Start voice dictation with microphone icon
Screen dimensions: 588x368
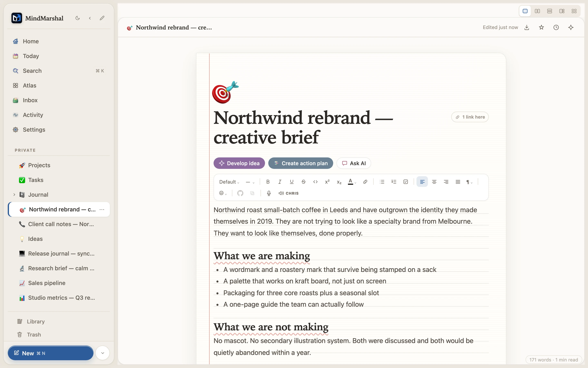click(x=269, y=193)
